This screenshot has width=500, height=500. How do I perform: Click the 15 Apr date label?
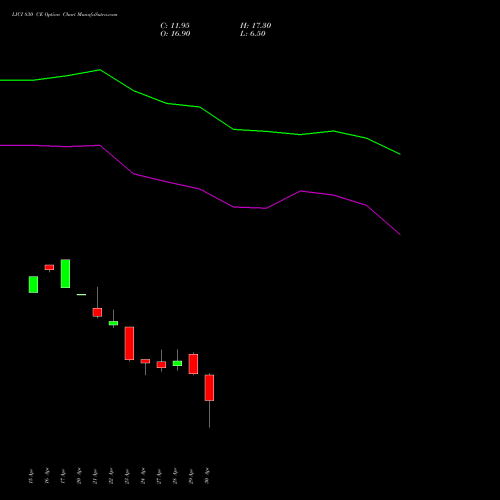(31, 476)
